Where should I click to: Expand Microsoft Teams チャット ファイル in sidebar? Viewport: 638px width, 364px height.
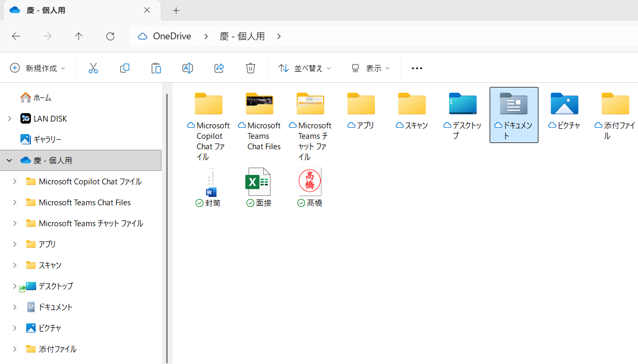(15, 223)
